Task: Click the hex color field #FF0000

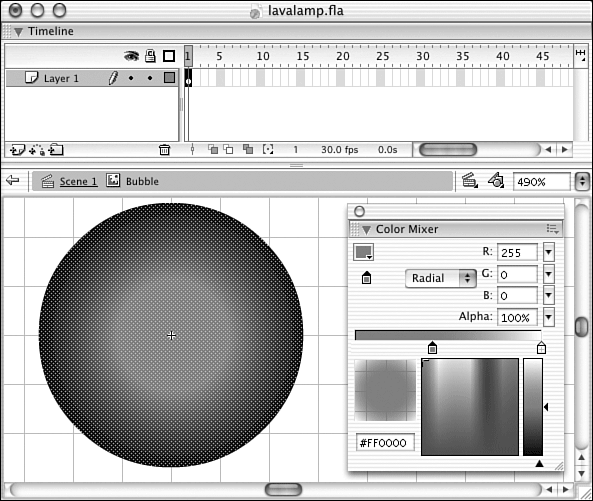Action: coord(385,443)
